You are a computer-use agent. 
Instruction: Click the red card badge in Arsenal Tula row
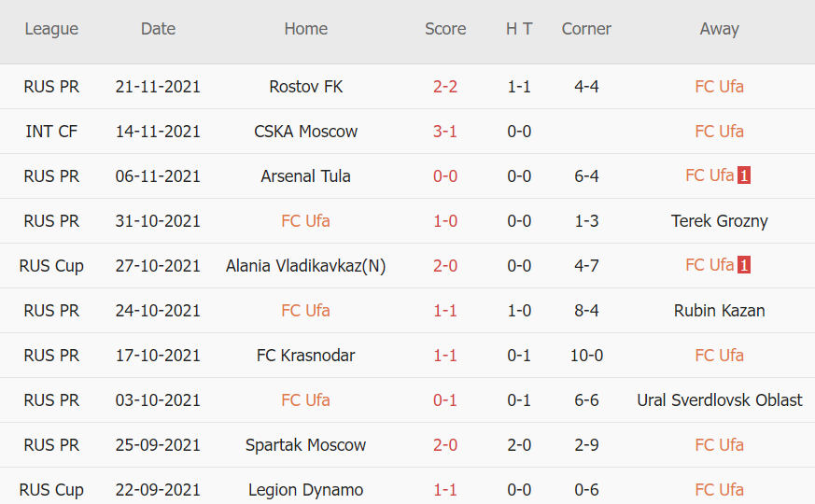pos(744,175)
